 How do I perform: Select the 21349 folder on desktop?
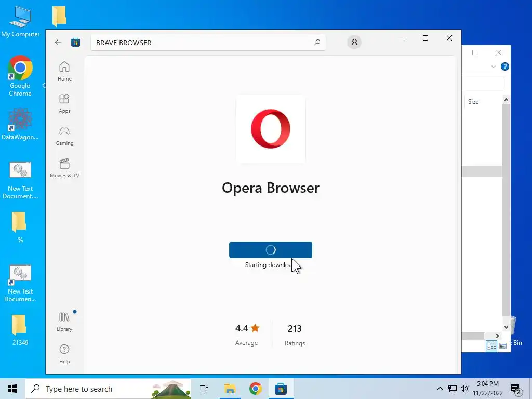click(x=20, y=330)
